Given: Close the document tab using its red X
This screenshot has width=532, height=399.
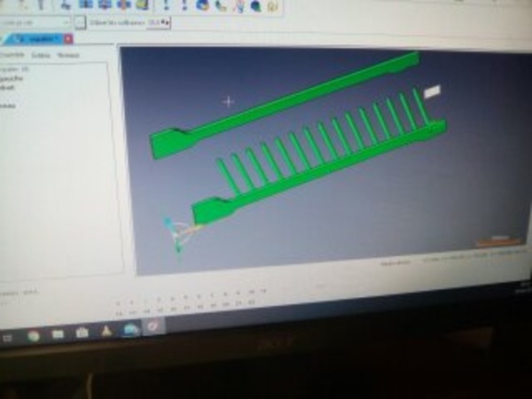Looking at the screenshot, I should (x=68, y=39).
